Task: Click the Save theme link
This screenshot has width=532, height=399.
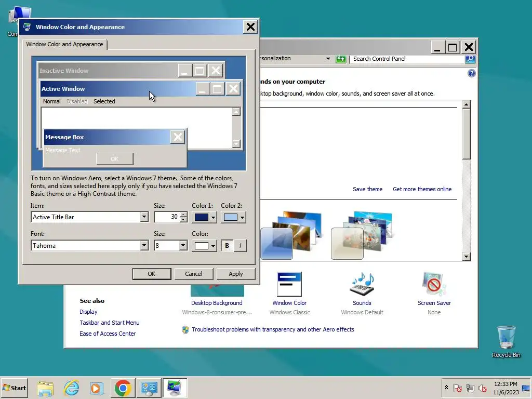Action: click(367, 189)
